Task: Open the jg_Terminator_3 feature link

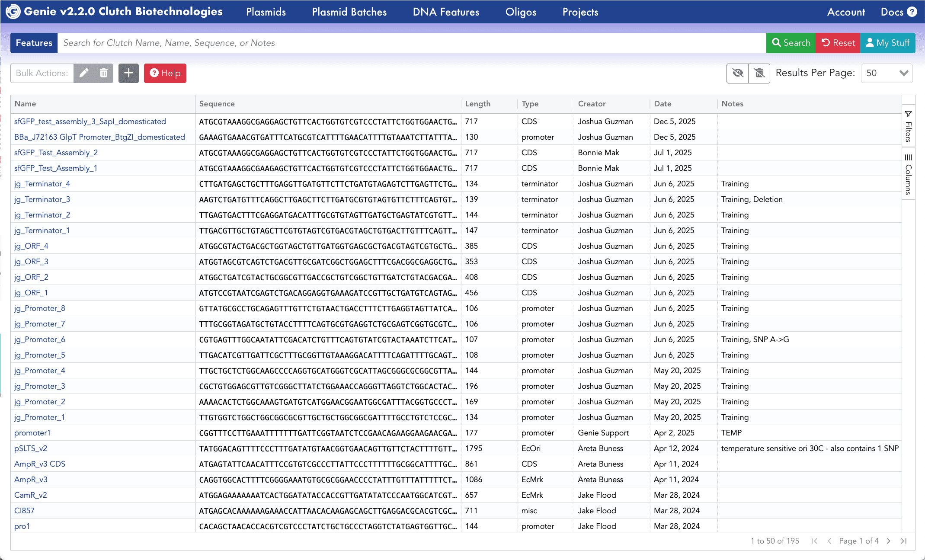Action: point(42,199)
